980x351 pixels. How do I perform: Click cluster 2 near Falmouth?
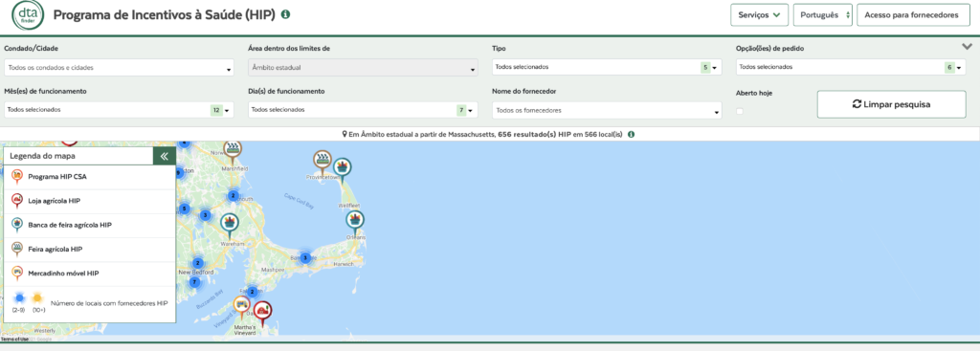point(253,291)
